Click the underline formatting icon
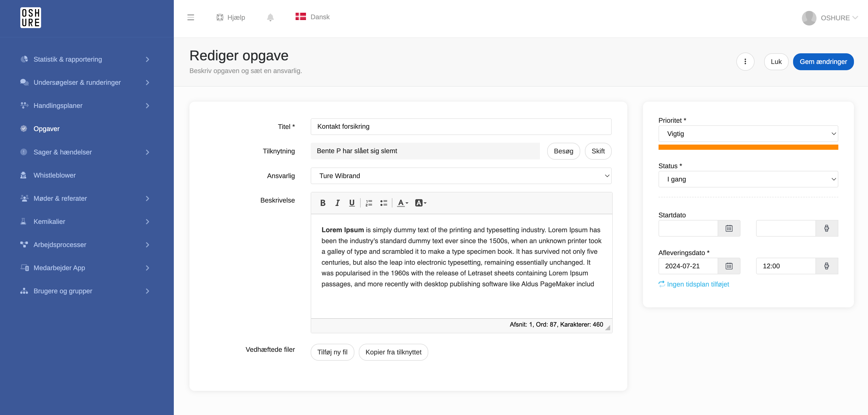The image size is (868, 415). click(x=352, y=203)
